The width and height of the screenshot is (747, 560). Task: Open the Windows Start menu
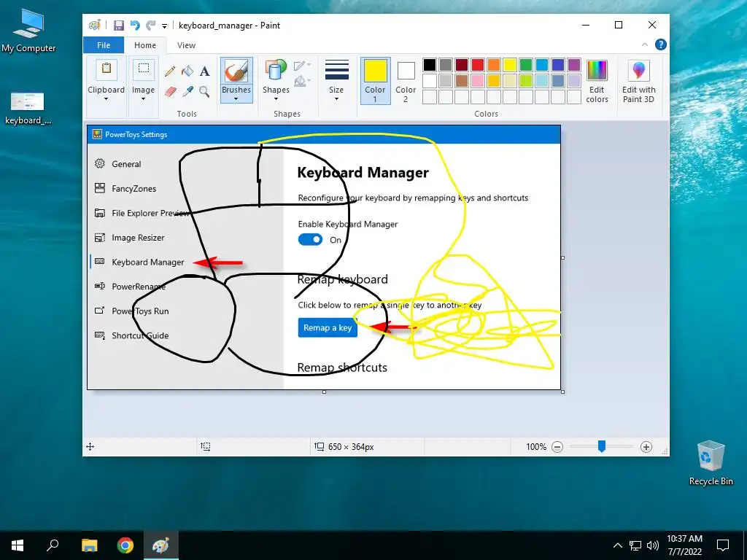pyautogui.click(x=18, y=545)
